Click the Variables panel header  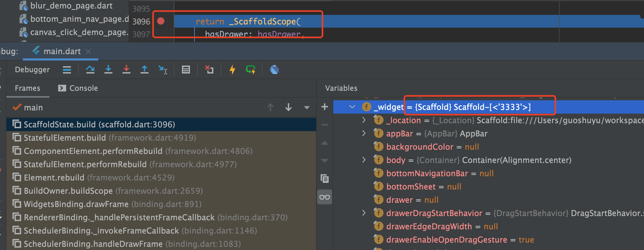point(341,88)
